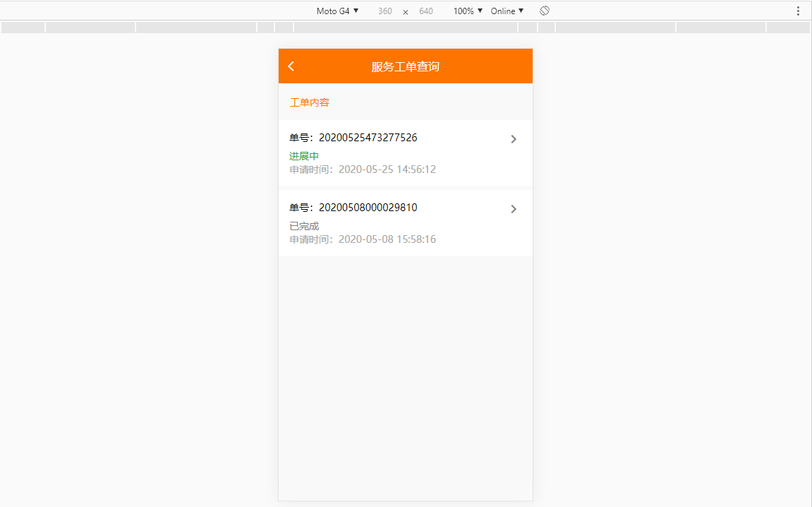Open the 100% zoom level dropdown
The image size is (812, 507).
pos(468,11)
